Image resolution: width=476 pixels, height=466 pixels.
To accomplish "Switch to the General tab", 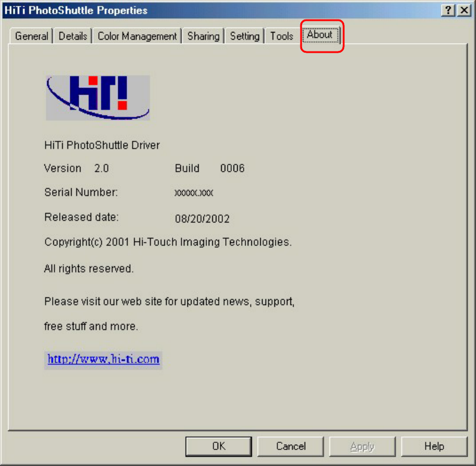I will (x=31, y=36).
